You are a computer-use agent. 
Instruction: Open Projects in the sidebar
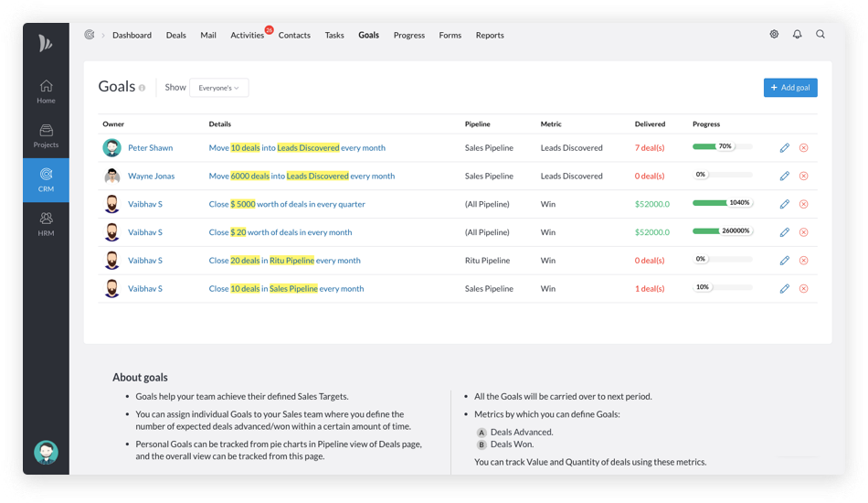(x=46, y=136)
